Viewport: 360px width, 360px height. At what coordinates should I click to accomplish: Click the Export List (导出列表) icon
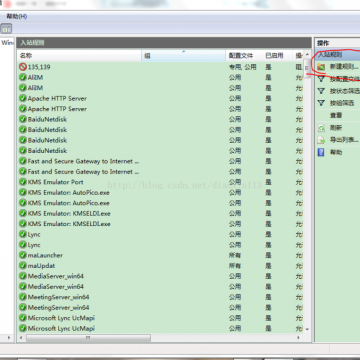click(x=321, y=140)
